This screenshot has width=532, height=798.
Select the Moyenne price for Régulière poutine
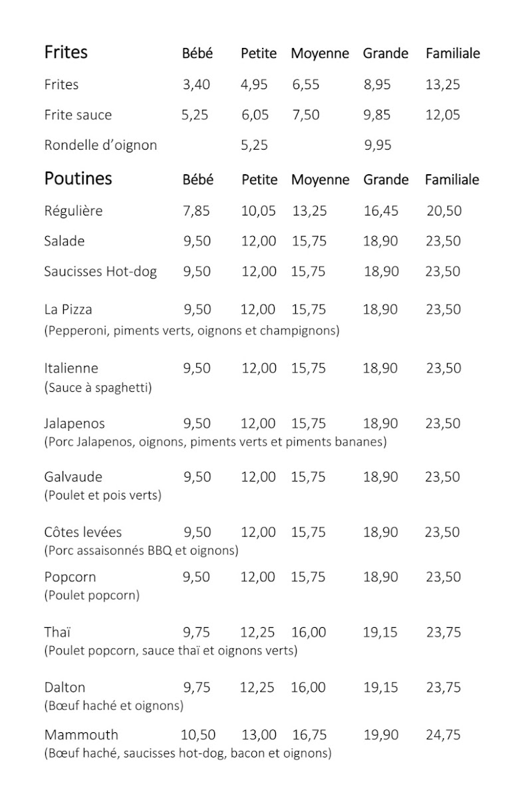coord(309,211)
